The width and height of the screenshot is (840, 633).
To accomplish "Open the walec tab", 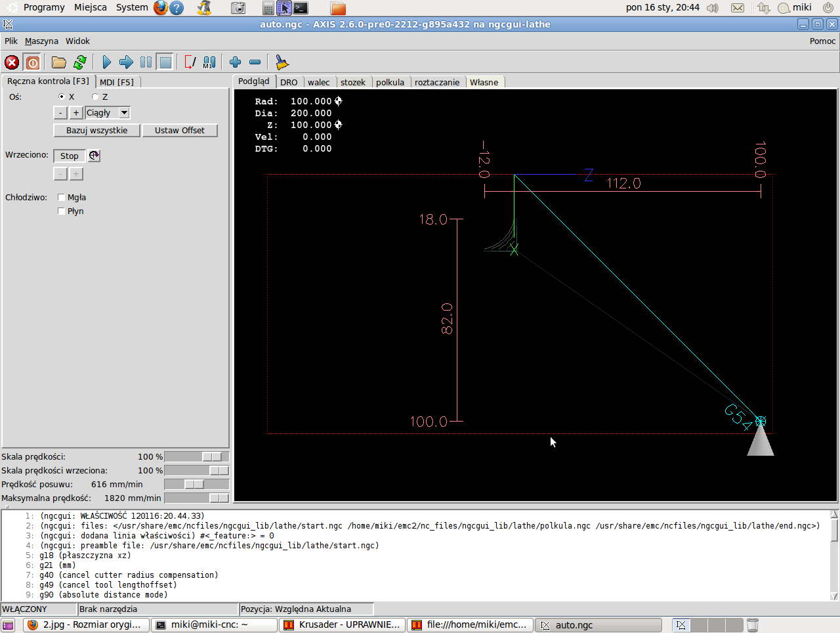I will coord(319,82).
